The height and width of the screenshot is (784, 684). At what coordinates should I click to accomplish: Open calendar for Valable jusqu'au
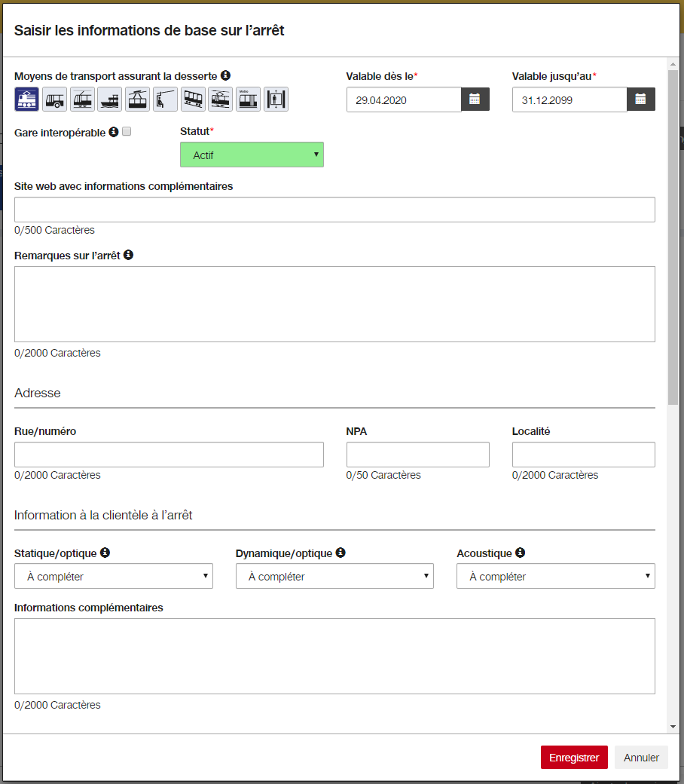point(641,100)
